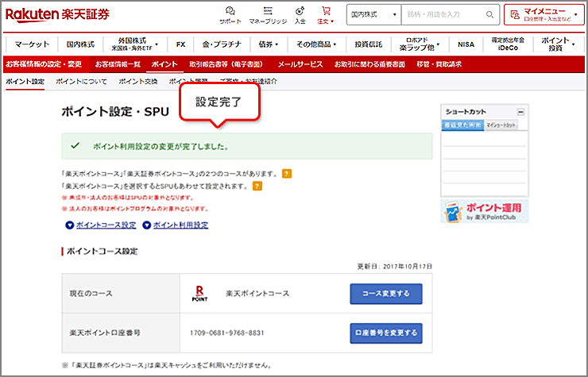Click the コース変更する button

386,294
